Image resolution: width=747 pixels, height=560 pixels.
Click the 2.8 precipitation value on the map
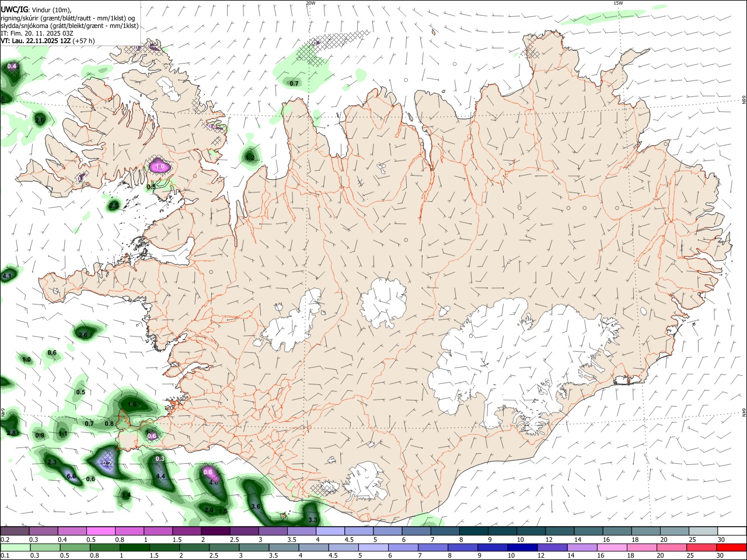click(11, 433)
